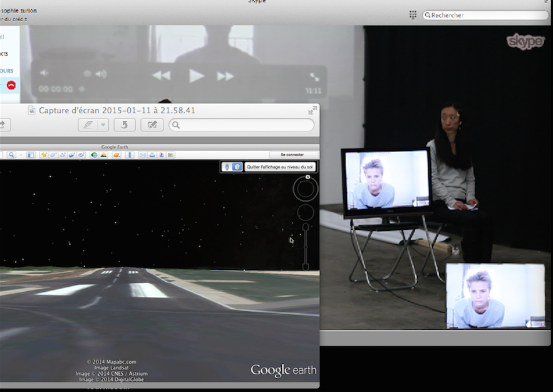Click the video timeline scrubber diamond

tap(81, 89)
